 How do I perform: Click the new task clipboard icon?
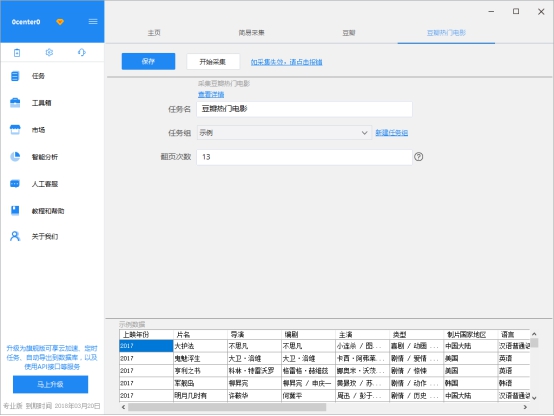[17, 53]
